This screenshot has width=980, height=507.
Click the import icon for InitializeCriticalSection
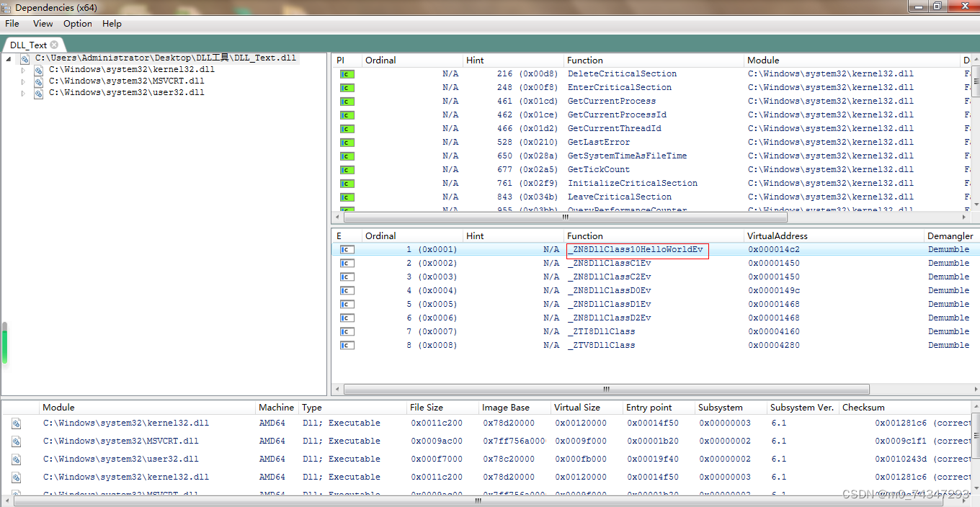(x=347, y=184)
